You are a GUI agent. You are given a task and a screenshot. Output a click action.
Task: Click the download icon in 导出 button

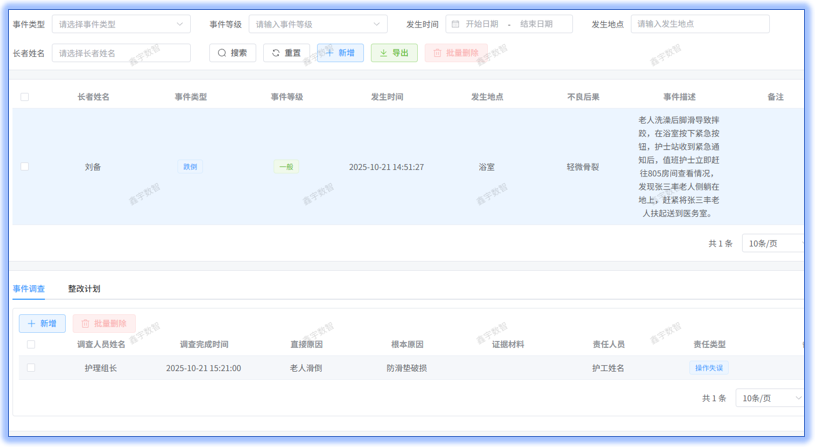click(x=383, y=53)
